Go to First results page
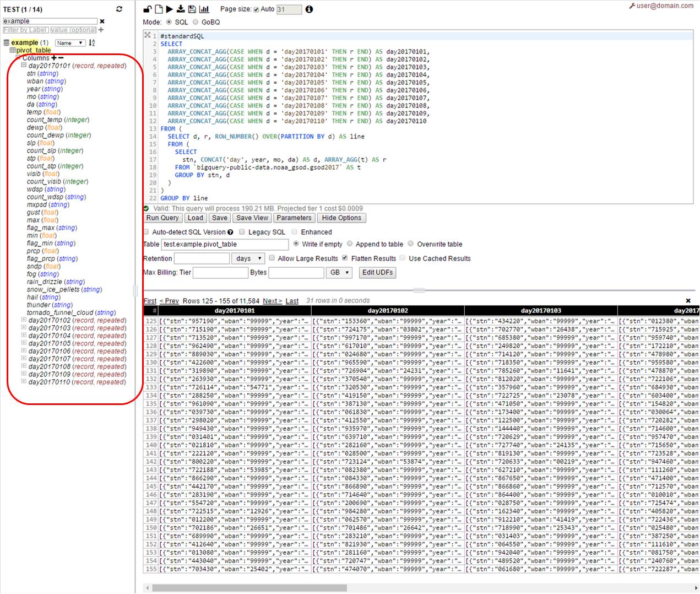 pyautogui.click(x=150, y=301)
